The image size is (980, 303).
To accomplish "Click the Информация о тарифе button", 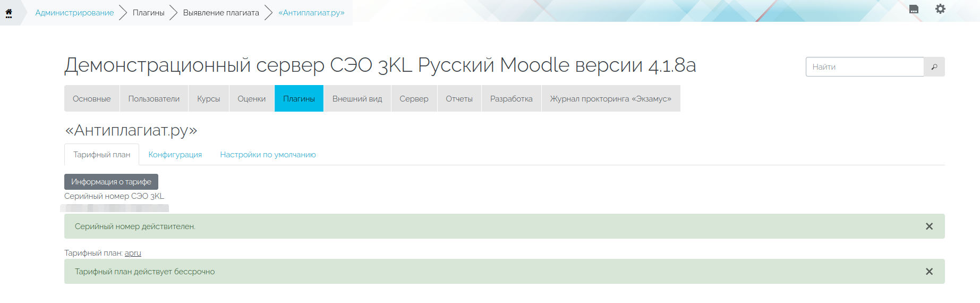I will pyautogui.click(x=112, y=182).
